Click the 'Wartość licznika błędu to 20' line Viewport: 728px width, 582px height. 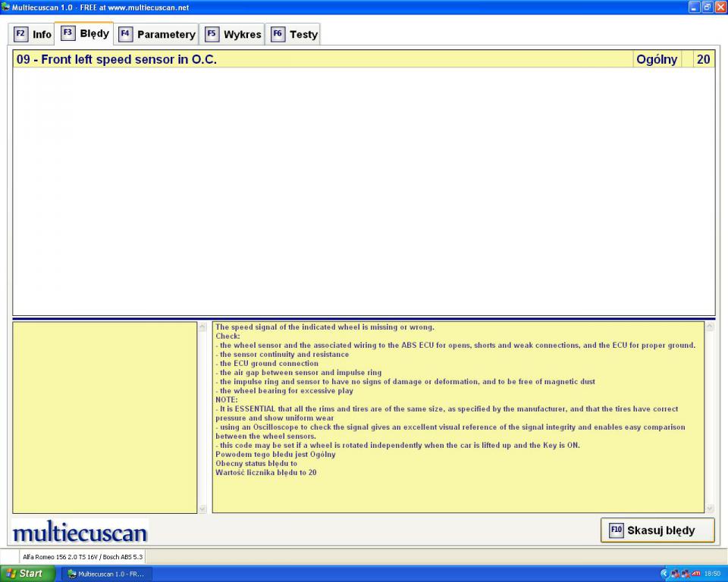(x=266, y=472)
